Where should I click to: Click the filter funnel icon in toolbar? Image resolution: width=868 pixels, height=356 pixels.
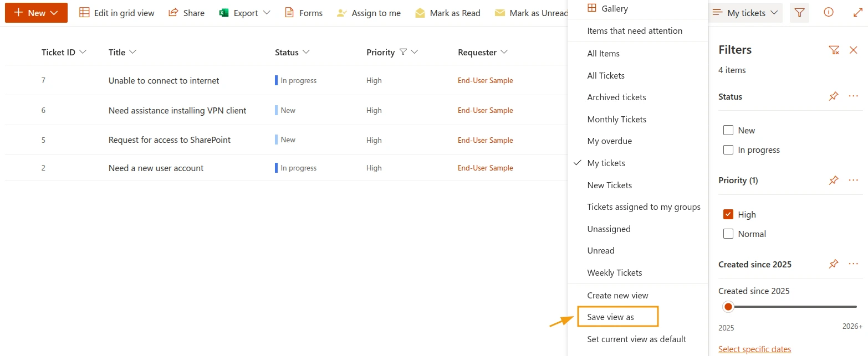[x=799, y=13]
